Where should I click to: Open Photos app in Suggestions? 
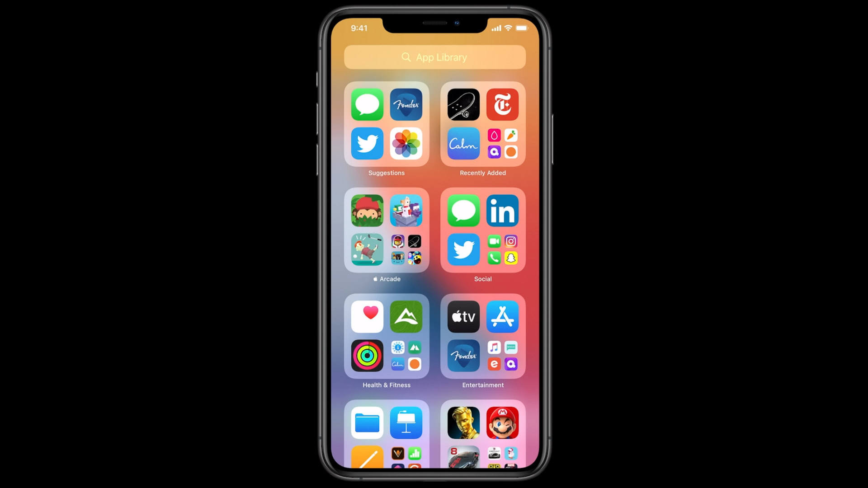(x=406, y=144)
